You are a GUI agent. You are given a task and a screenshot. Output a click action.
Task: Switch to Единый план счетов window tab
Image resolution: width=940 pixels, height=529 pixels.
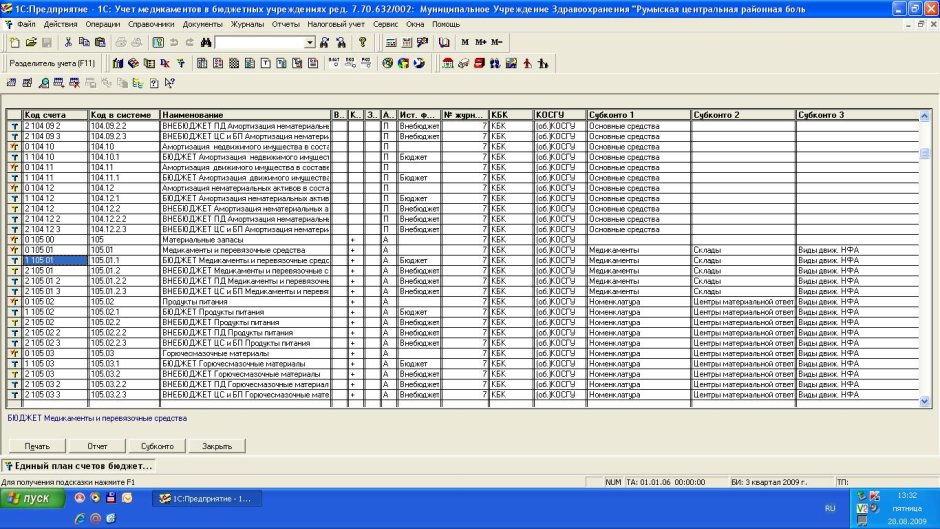[x=79, y=465]
